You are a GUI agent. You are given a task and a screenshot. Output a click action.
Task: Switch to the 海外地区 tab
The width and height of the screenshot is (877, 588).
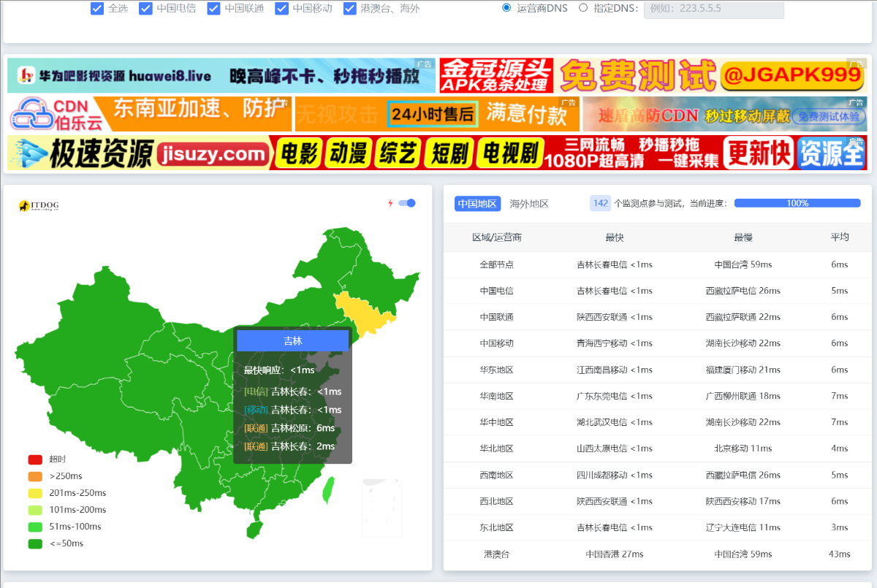pos(529,204)
